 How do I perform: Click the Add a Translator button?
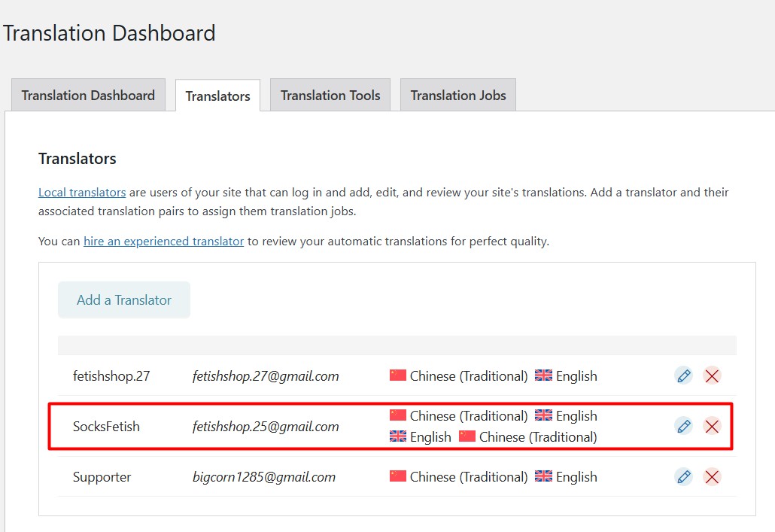tap(124, 300)
